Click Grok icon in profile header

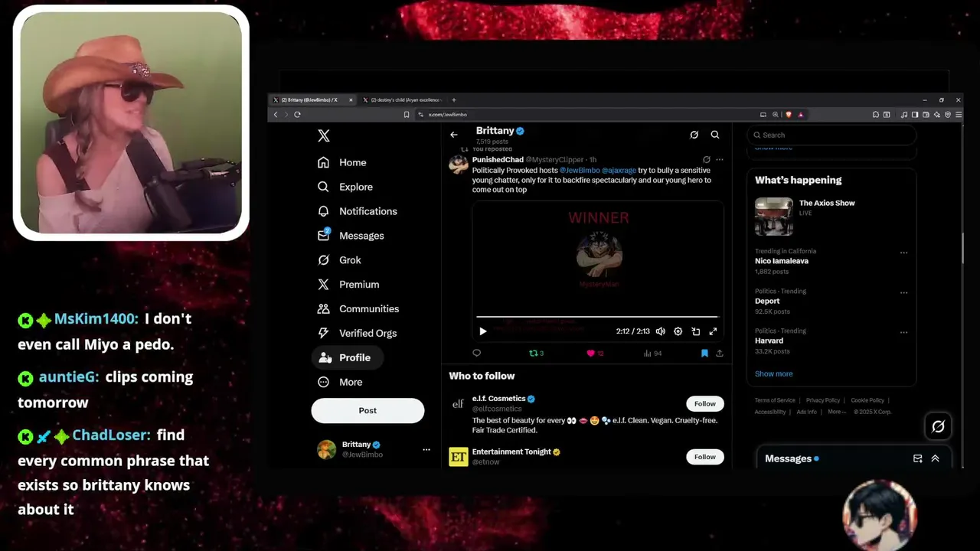[694, 135]
